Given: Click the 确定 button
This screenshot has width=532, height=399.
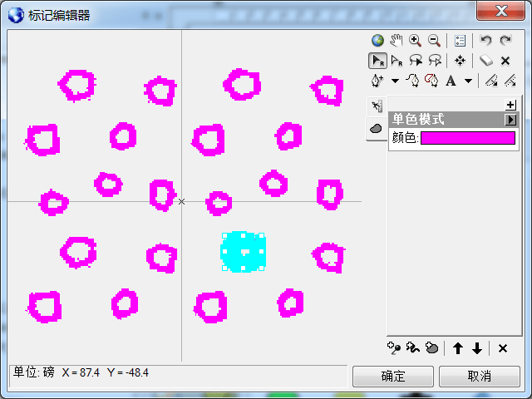Looking at the screenshot, I should tap(393, 377).
